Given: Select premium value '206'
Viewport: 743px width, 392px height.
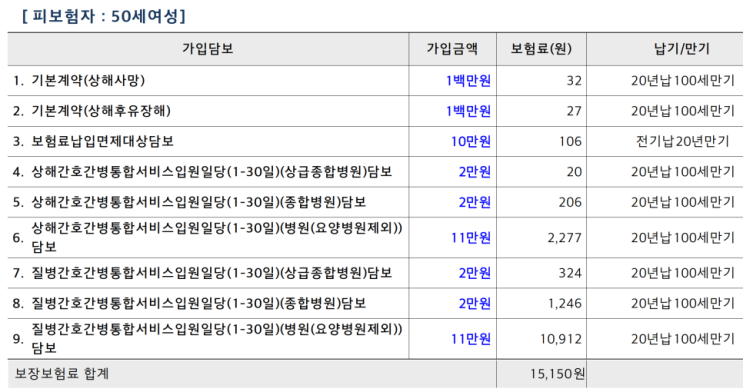Looking at the screenshot, I should (x=570, y=202).
